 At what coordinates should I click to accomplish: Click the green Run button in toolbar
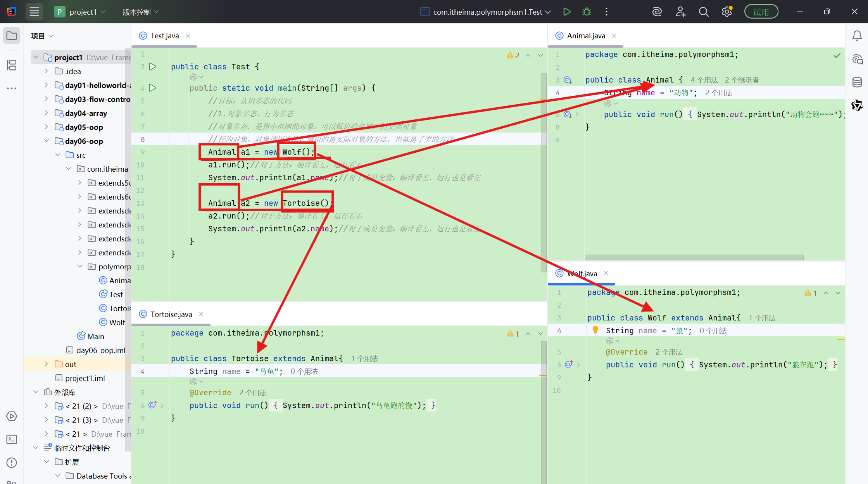pos(567,12)
